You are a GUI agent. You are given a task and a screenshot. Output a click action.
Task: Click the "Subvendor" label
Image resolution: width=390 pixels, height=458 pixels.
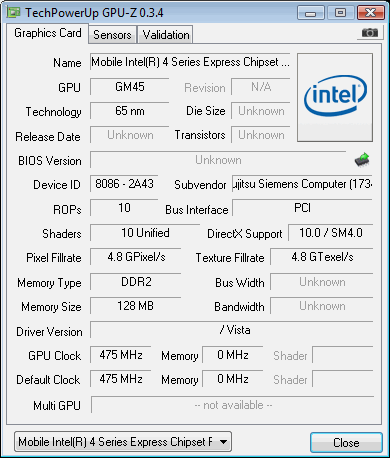(200, 185)
